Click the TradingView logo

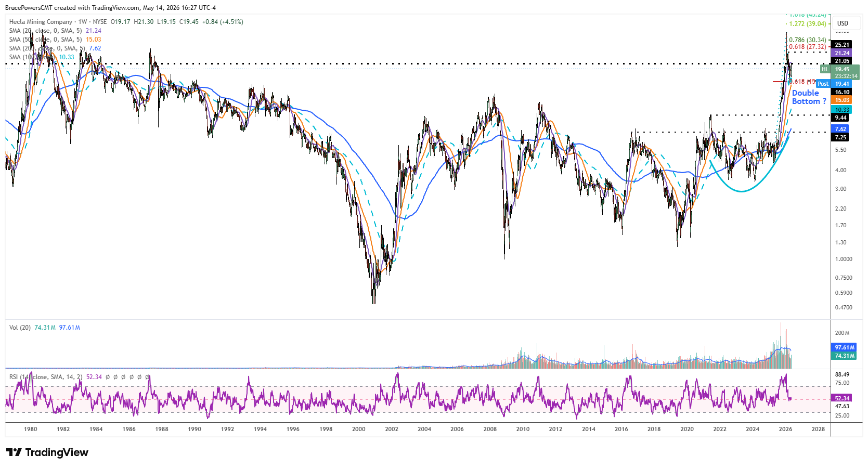click(x=47, y=452)
